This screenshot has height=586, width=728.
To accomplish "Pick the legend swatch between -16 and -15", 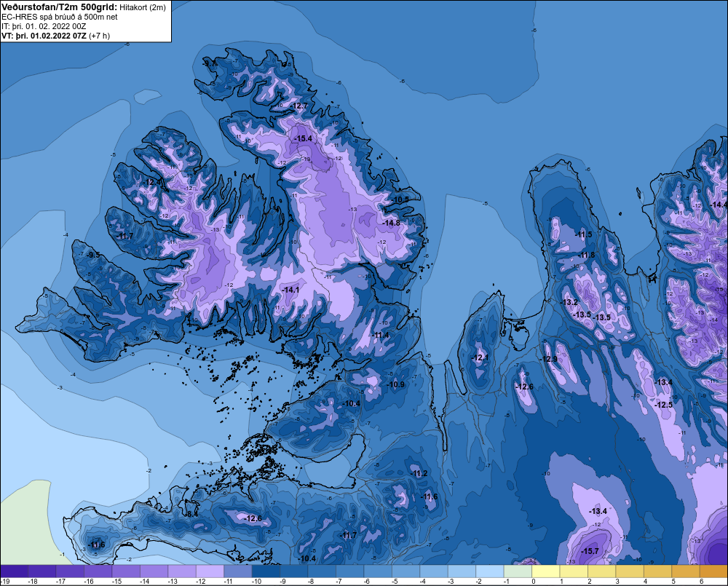I will point(98,571).
